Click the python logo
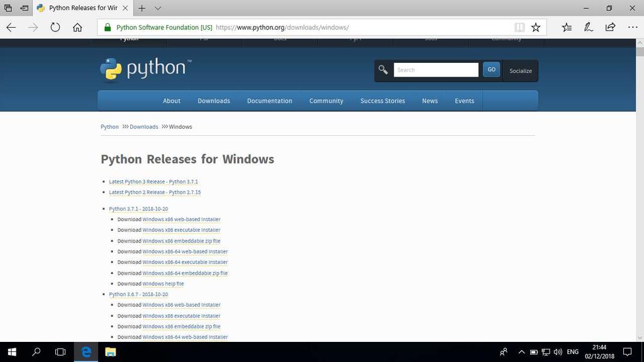 146,69
